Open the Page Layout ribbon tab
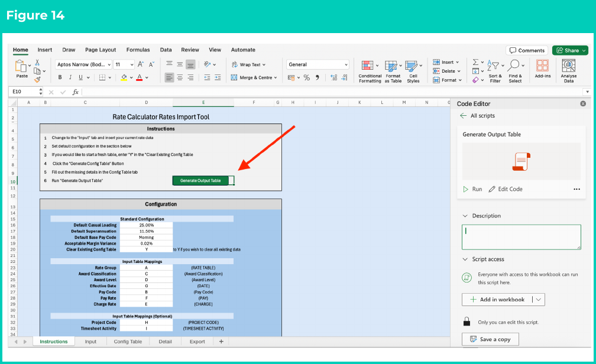Screen dimensions: 596x364 101,50
